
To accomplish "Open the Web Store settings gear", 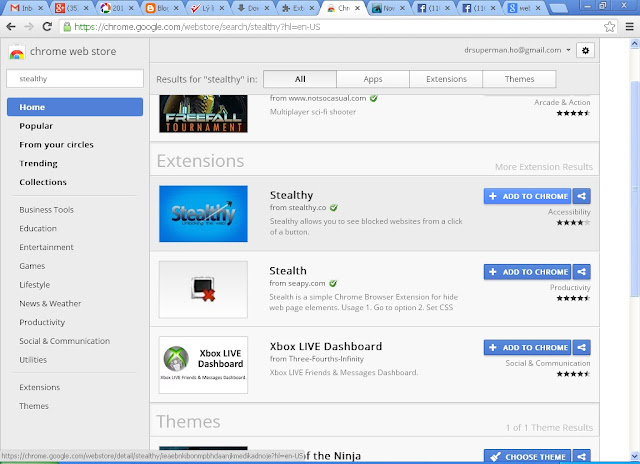I will (x=585, y=50).
